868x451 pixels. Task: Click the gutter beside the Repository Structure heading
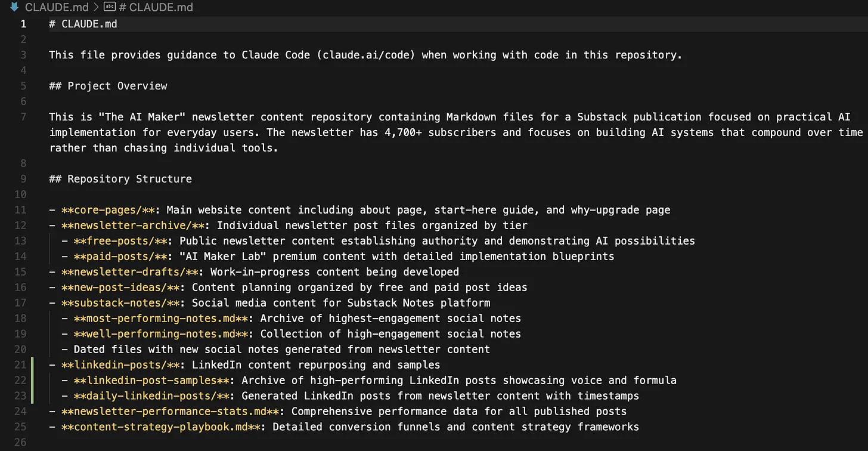point(23,178)
